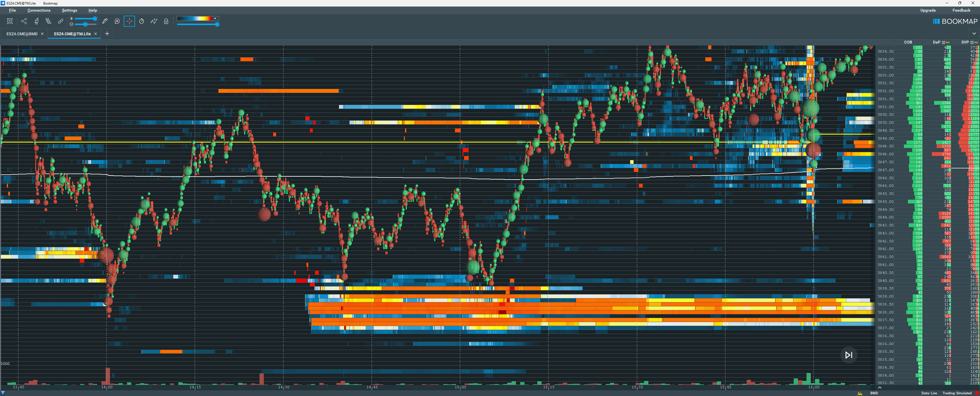Adjust the heatmap contrast slider below gradient
Viewport: 980px width, 396px height.
click(x=217, y=24)
